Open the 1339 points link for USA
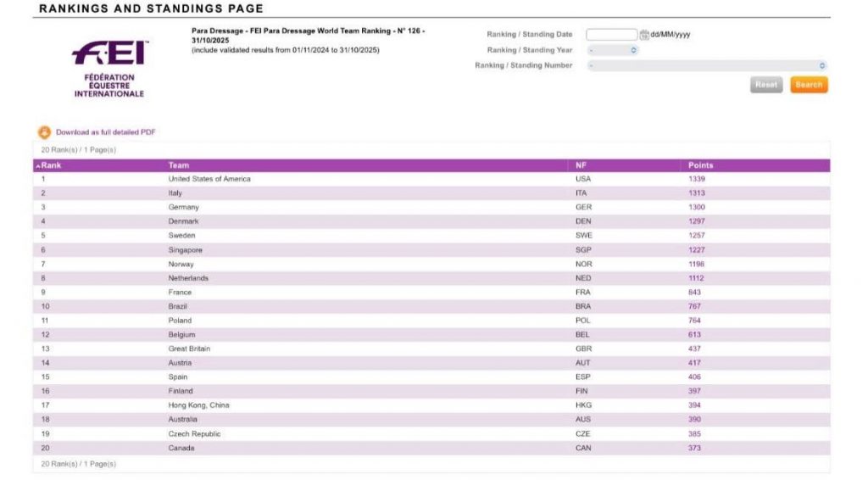 696,179
